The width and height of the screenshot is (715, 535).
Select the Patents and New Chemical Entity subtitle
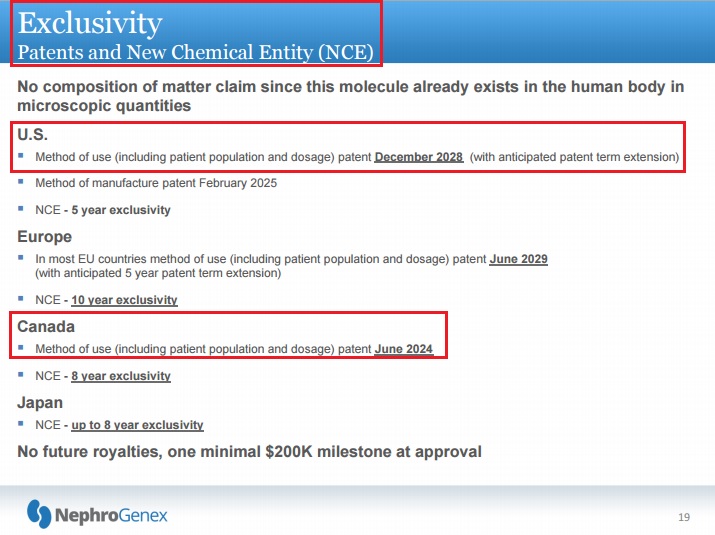click(x=195, y=49)
